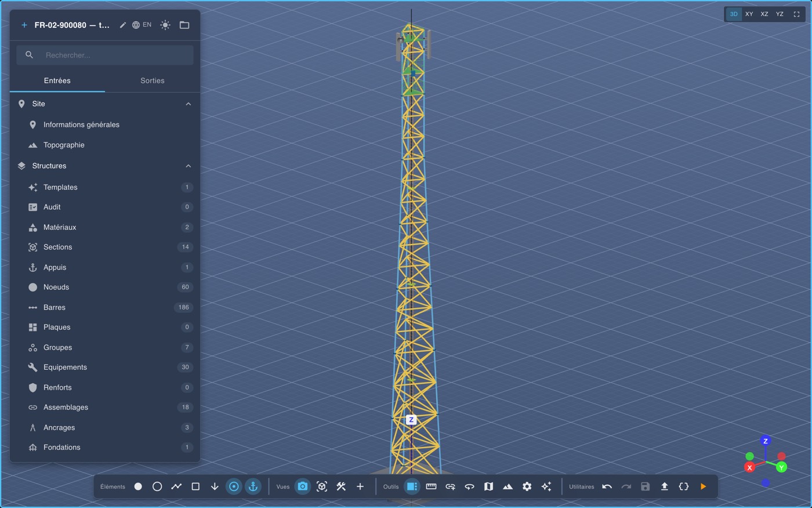
Task: Click the plus icon in Vues group
Action: pyautogui.click(x=360, y=487)
